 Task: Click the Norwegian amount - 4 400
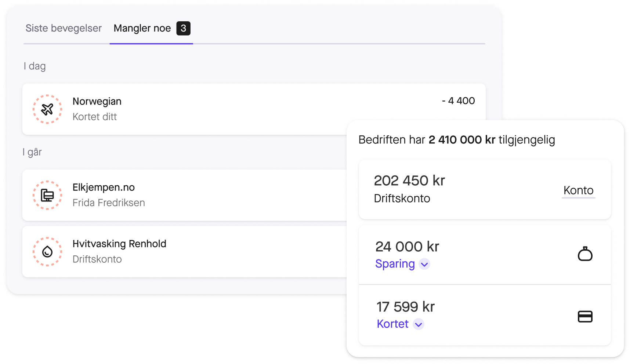tap(458, 101)
